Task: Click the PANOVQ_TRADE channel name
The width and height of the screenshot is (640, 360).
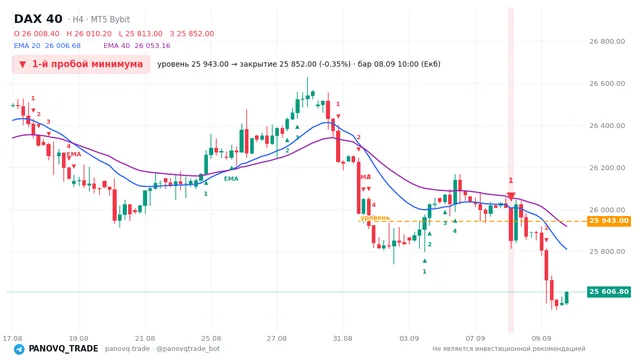Action: click(x=63, y=349)
